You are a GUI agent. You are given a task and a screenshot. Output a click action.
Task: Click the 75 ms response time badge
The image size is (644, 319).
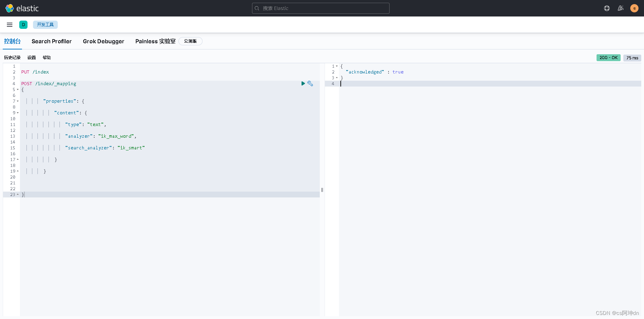pyautogui.click(x=632, y=58)
